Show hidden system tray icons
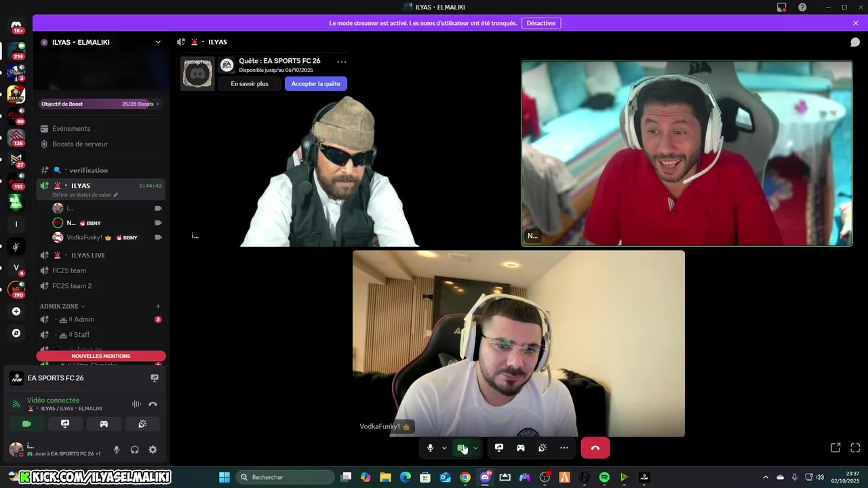The height and width of the screenshot is (488, 868). tap(766, 477)
